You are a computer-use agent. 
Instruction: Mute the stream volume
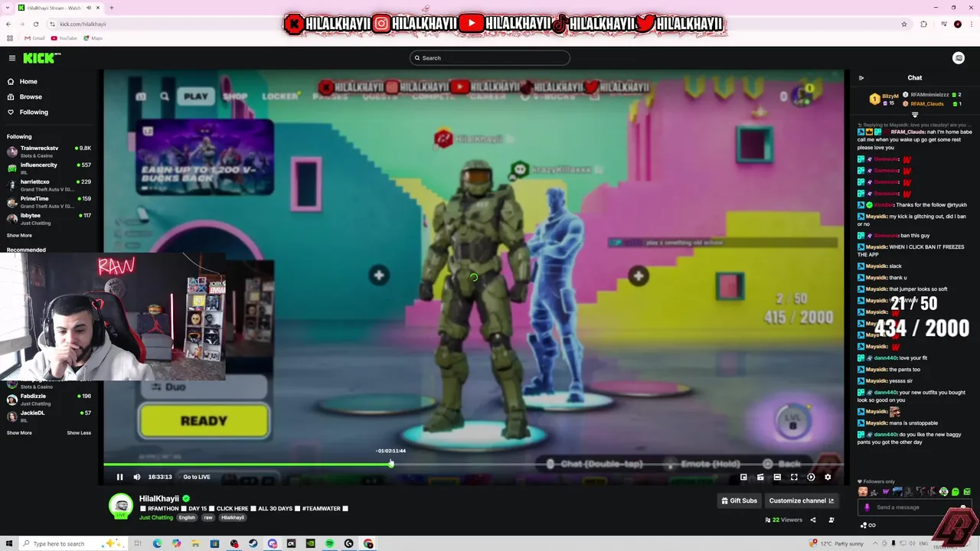(x=137, y=477)
